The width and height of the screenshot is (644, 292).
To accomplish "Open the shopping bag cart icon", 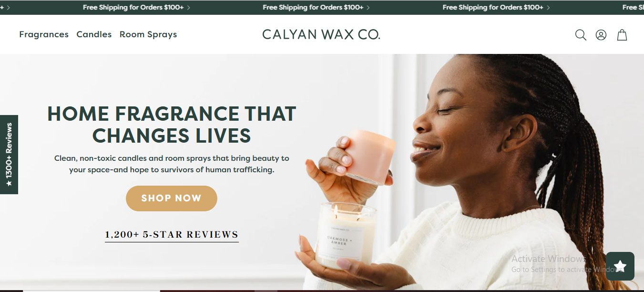I will click(x=622, y=35).
